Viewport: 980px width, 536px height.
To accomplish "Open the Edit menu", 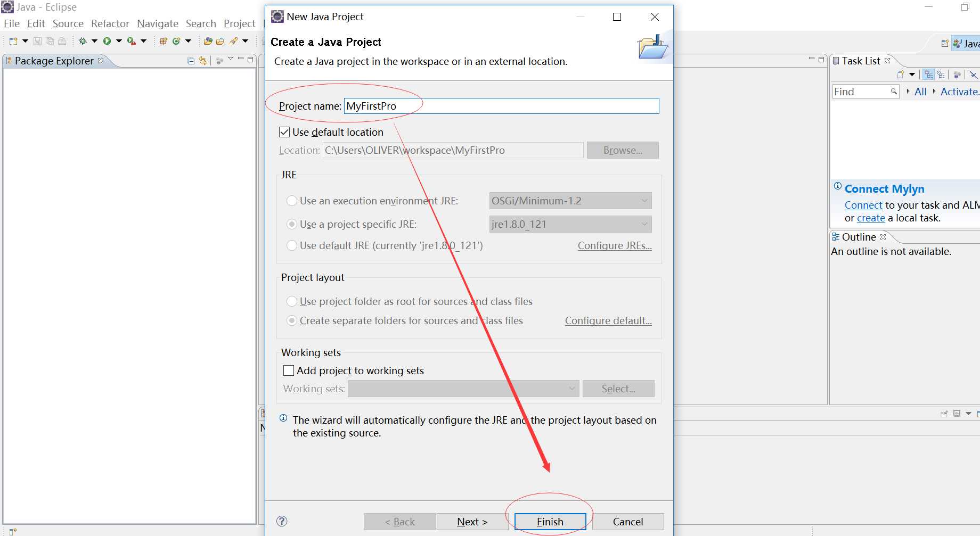I will 36,23.
